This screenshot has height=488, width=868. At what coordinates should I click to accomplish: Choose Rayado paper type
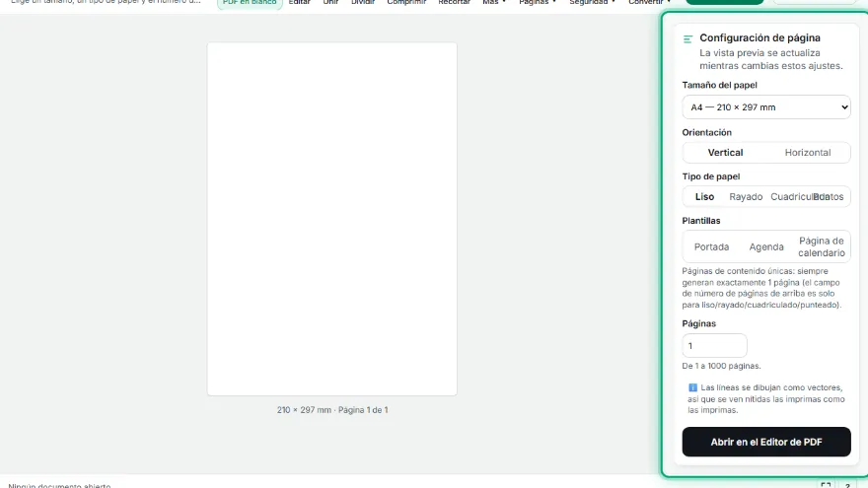(x=746, y=197)
